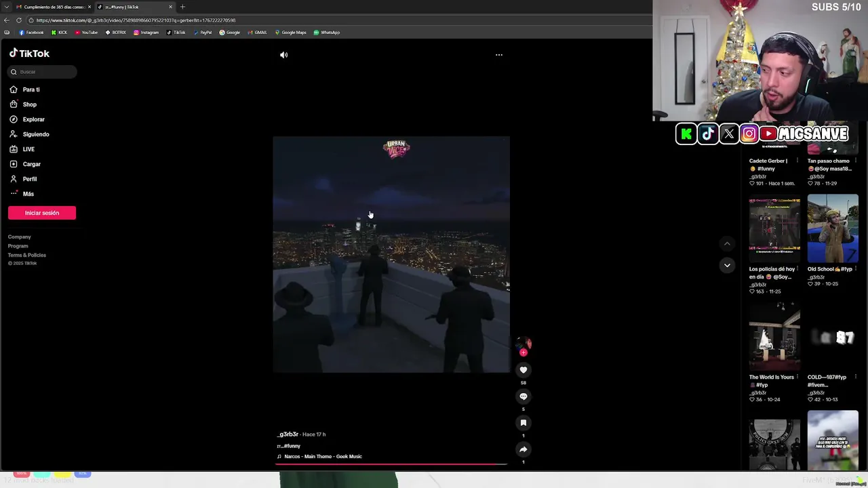The image size is (868, 488).
Task: Open options for COLD—187 video
Action: pyautogui.click(x=855, y=377)
